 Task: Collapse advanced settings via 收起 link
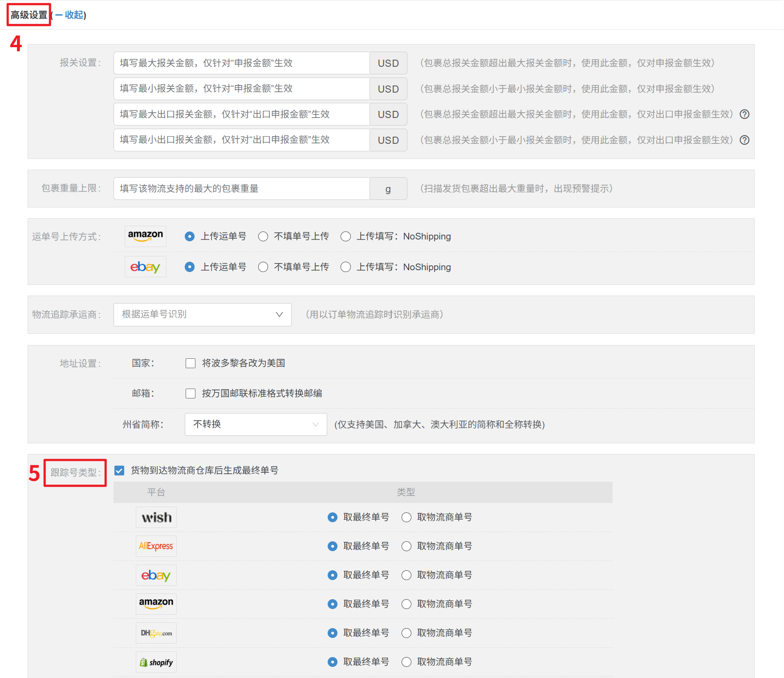(x=73, y=15)
